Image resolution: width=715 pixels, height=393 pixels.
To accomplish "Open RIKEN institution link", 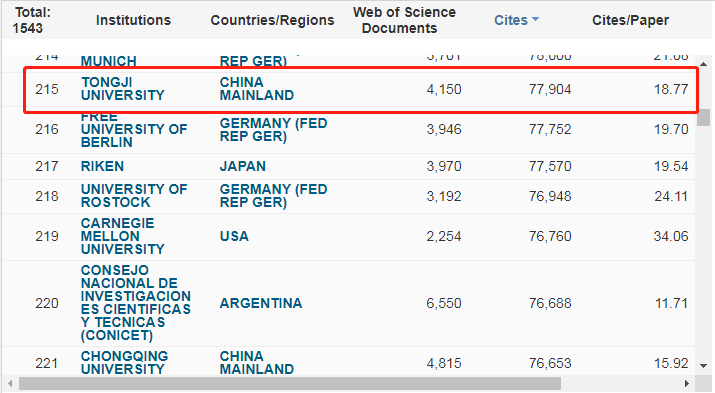I will click(102, 166).
